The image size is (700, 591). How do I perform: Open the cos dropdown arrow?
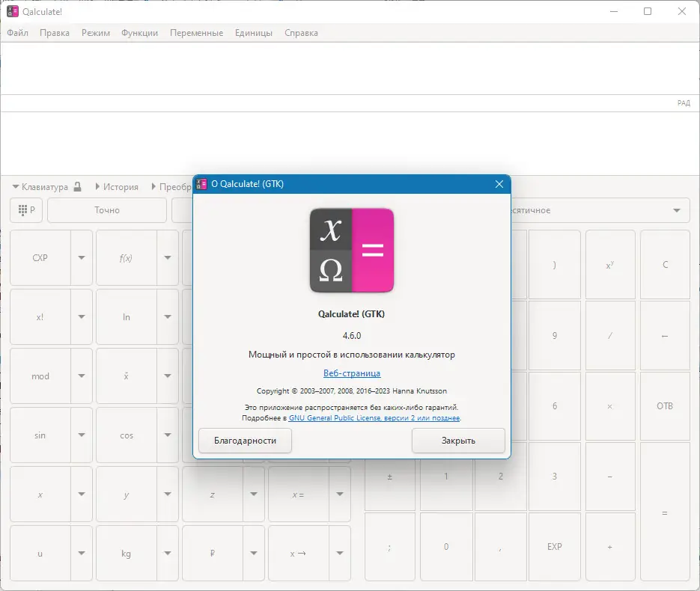168,435
